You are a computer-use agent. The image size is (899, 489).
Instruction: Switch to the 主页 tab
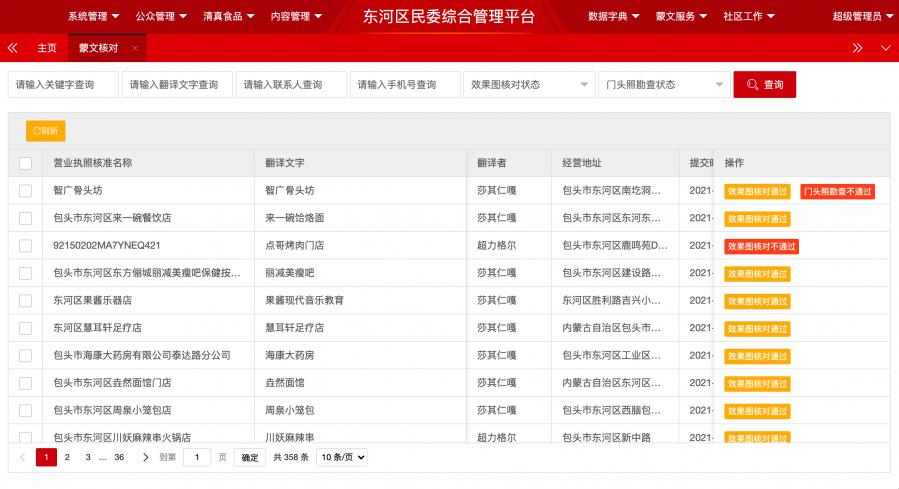(47, 48)
